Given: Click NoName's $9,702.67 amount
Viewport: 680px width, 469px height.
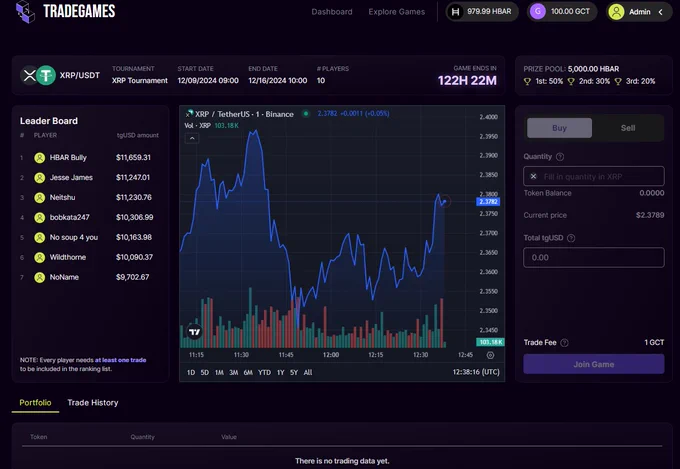Looking at the screenshot, I should (133, 277).
